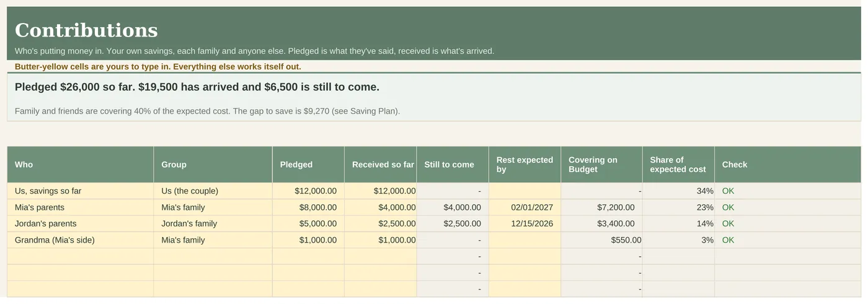Select the $7,200.00 covering on budget cell

pos(602,207)
